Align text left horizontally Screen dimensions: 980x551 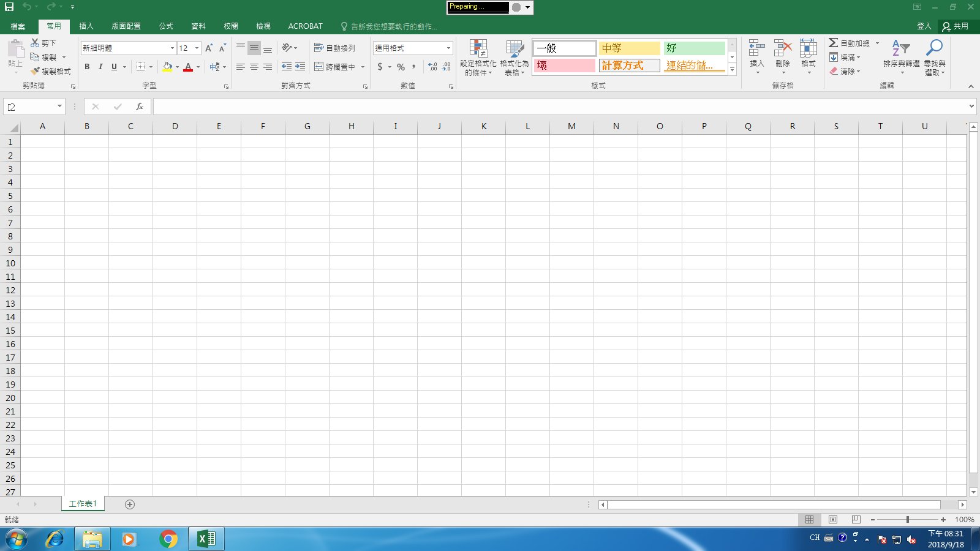point(241,67)
